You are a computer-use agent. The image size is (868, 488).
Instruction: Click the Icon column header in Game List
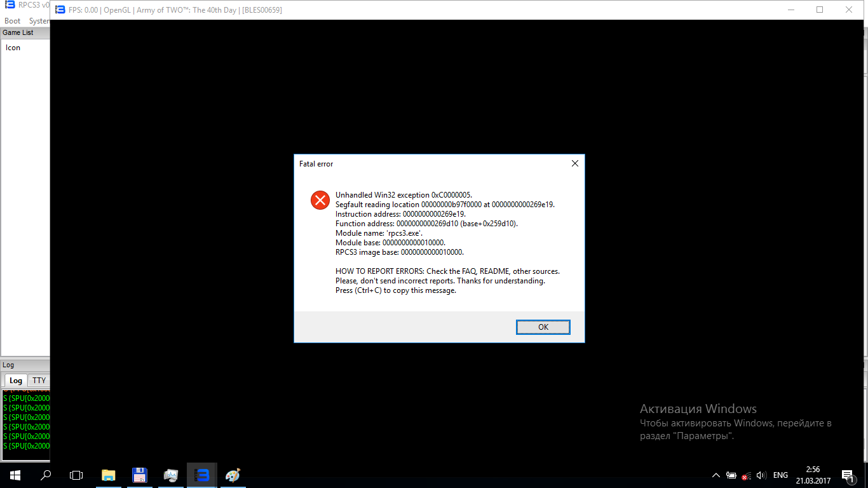pos(13,48)
